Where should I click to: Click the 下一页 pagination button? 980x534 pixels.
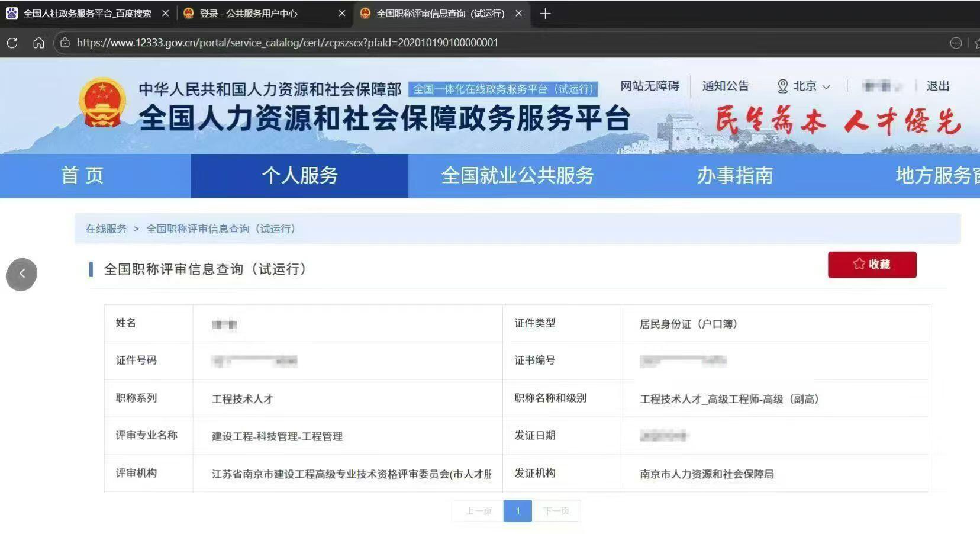coord(556,511)
